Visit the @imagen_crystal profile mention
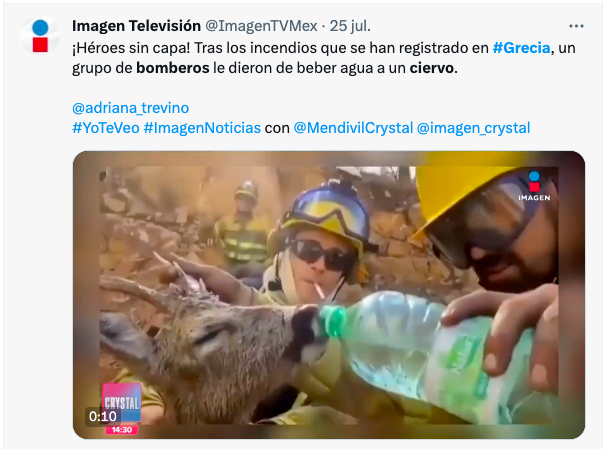 coord(473,128)
